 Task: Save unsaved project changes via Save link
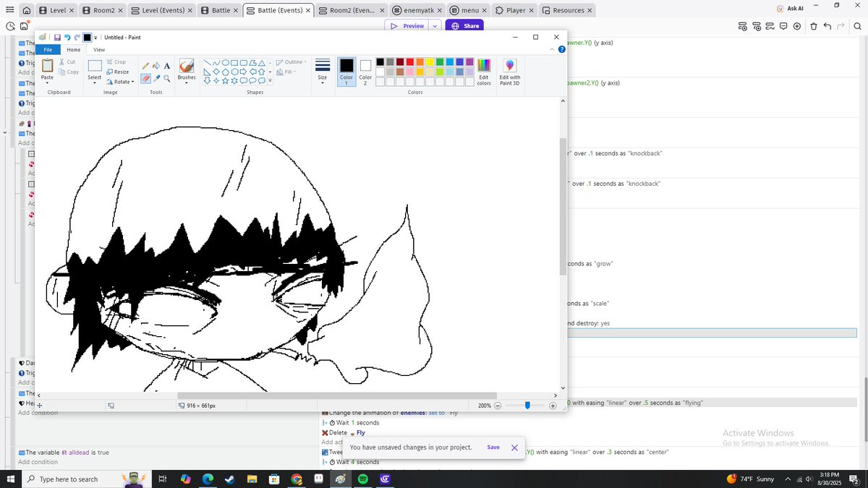493,448
